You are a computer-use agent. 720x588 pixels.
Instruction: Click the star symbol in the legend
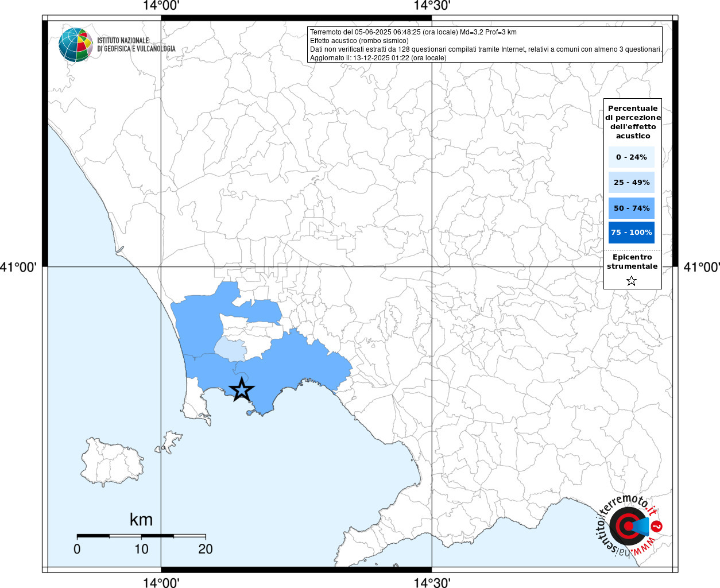tap(632, 281)
